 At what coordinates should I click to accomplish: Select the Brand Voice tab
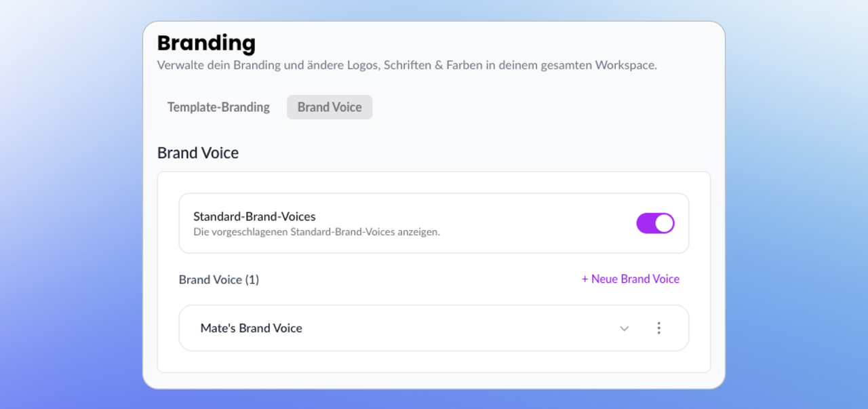tap(330, 107)
